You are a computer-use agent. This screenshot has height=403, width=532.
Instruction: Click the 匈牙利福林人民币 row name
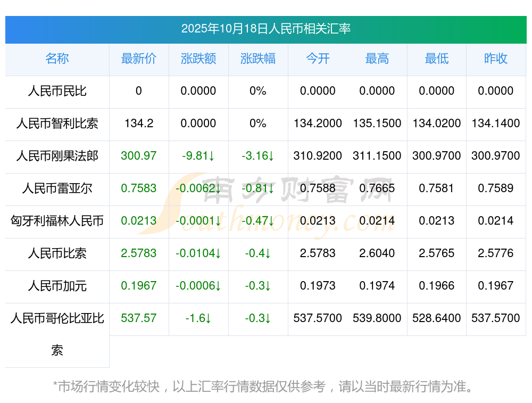pyautogui.click(x=57, y=221)
